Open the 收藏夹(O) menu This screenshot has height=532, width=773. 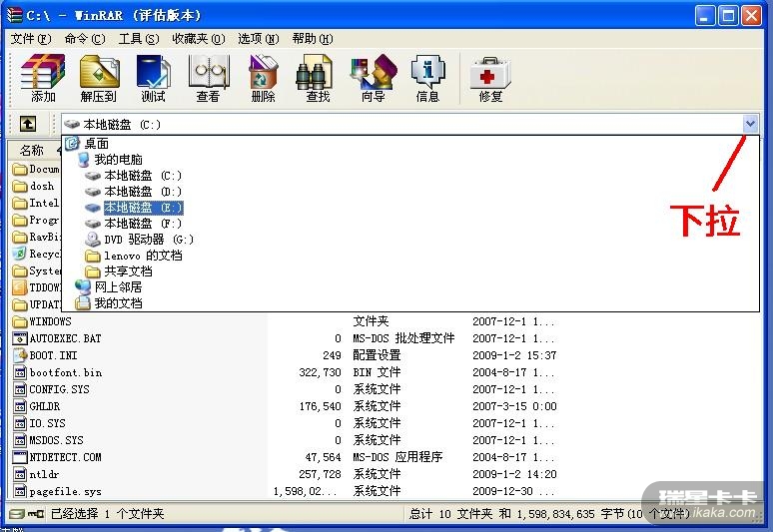tap(199, 38)
